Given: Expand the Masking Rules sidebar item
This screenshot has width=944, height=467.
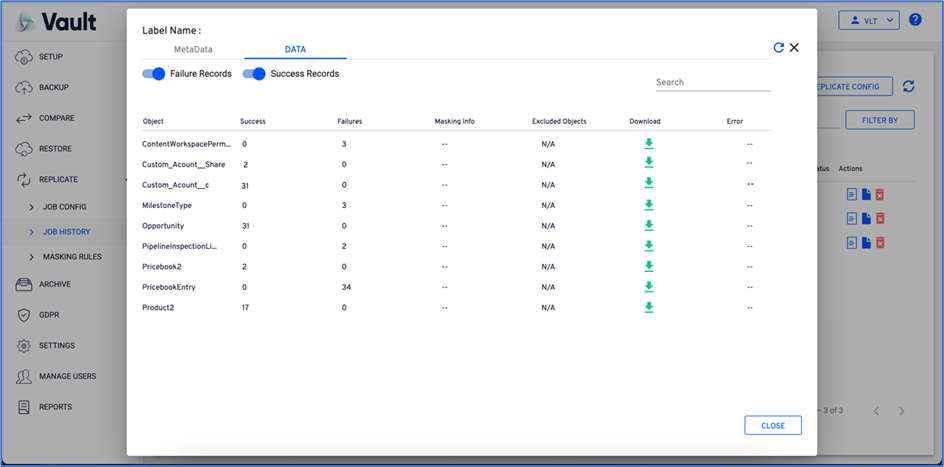Looking at the screenshot, I should [71, 257].
